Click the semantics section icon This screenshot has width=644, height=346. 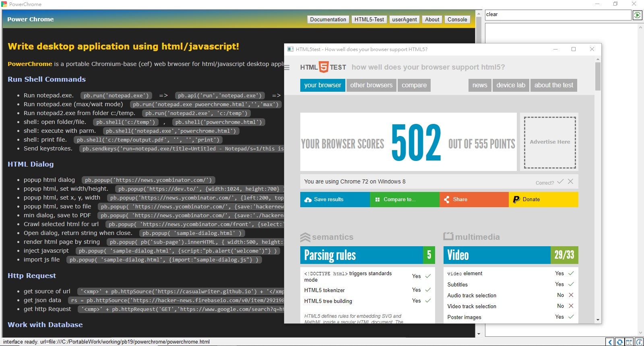tap(305, 237)
